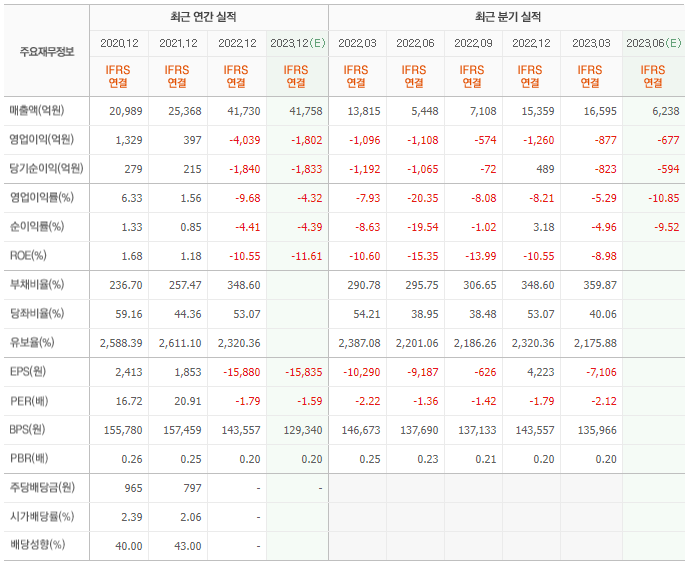Click the 최근 연간 실적 header

coord(203,17)
